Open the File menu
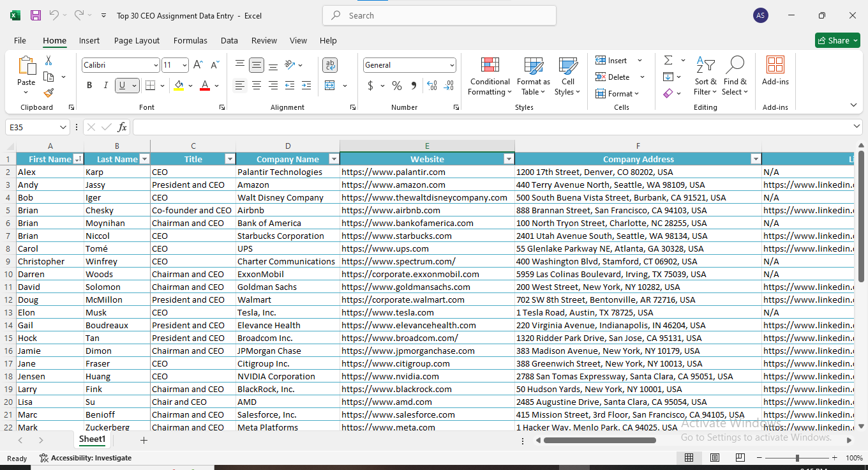The height and width of the screenshot is (470, 868). (20, 40)
